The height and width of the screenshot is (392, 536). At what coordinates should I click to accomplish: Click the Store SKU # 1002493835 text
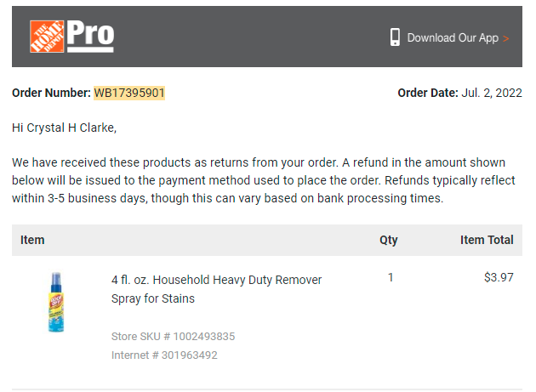pyautogui.click(x=173, y=336)
